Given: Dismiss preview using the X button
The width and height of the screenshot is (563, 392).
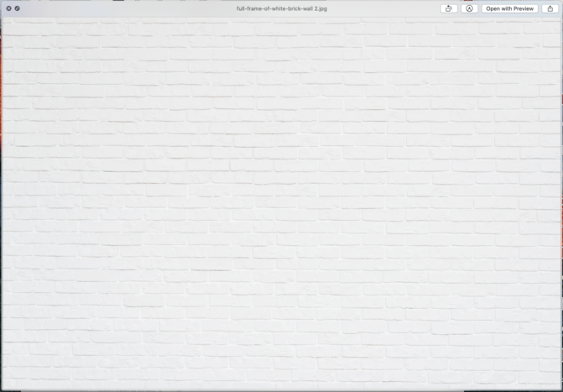Looking at the screenshot, I should point(8,8).
